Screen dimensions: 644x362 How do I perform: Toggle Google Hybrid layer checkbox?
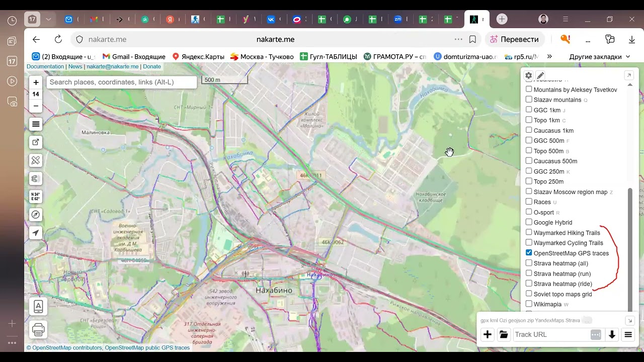pos(529,222)
